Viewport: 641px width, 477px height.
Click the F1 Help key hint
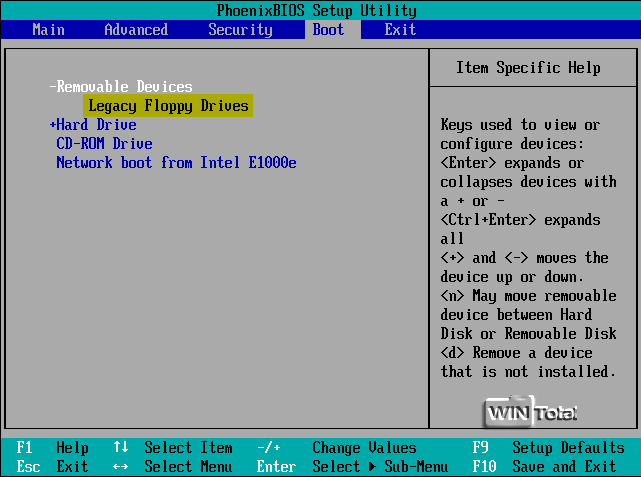(x=52, y=448)
